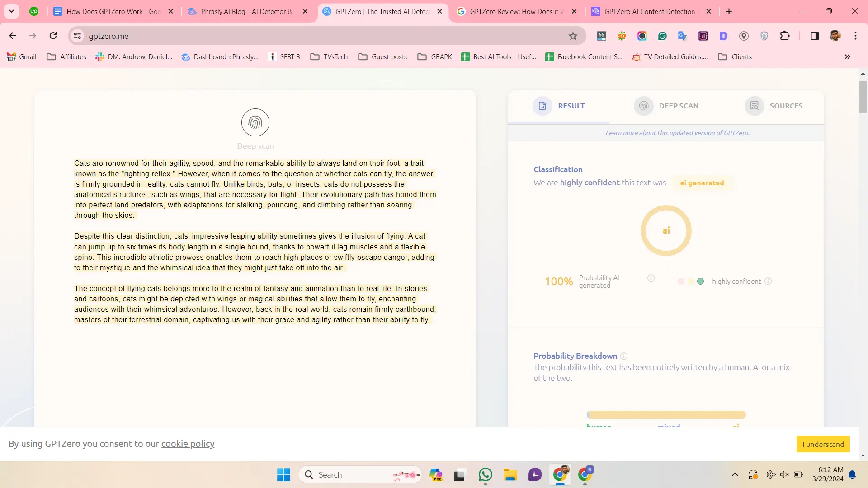The width and height of the screenshot is (868, 488).
Task: Click the extension icon showing 55
Action: coord(601,36)
